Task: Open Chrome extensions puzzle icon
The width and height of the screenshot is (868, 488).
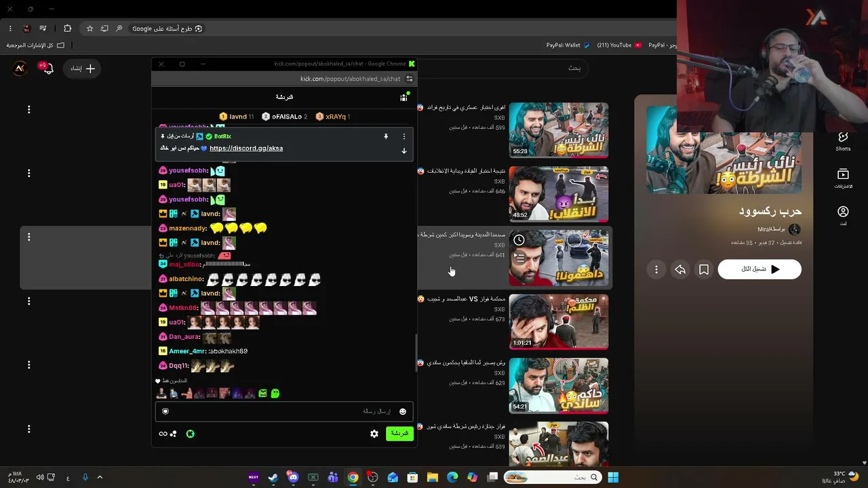Action: [x=67, y=28]
